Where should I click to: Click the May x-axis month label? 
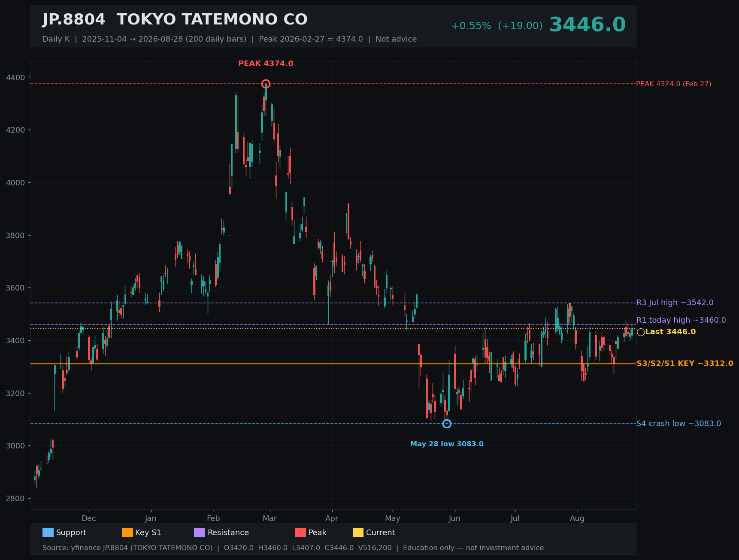(393, 518)
